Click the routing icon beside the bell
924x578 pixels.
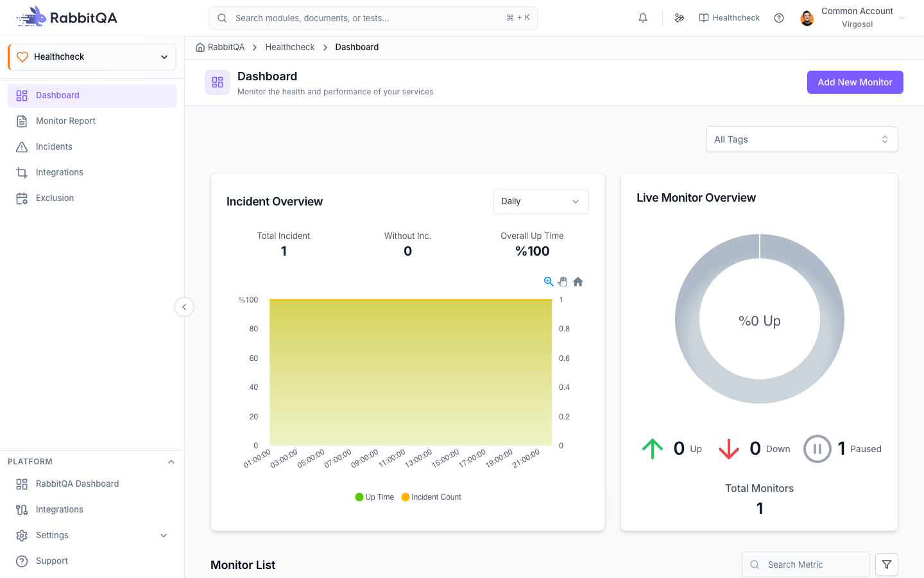click(680, 18)
